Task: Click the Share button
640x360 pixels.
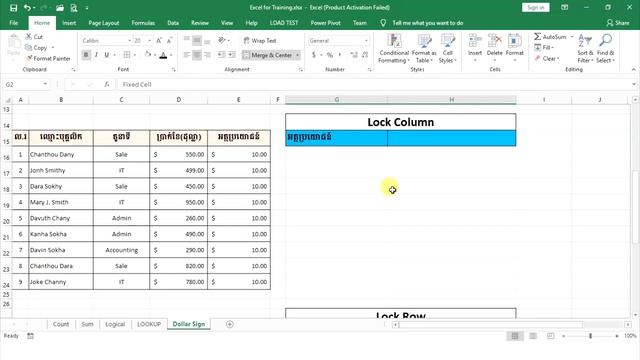Action: tap(618, 23)
